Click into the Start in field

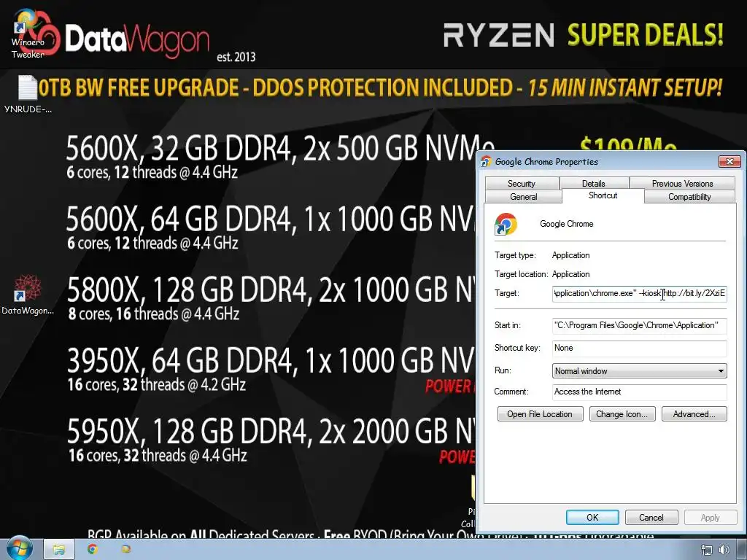639,325
